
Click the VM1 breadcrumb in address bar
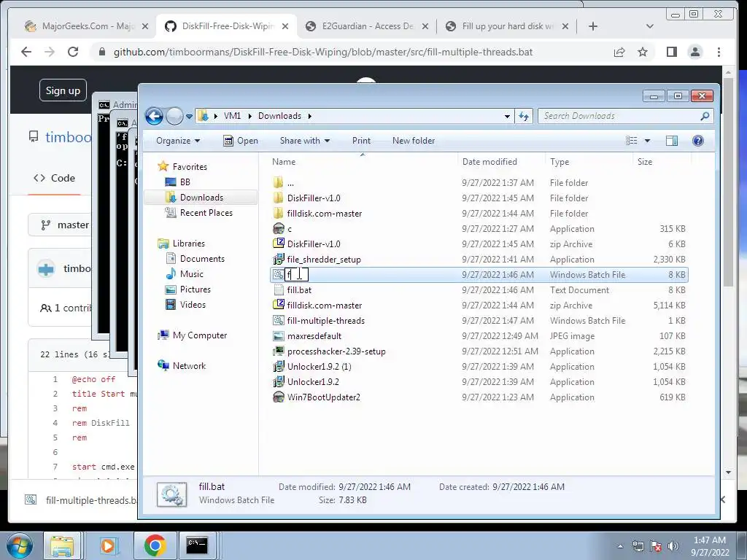[x=232, y=116]
